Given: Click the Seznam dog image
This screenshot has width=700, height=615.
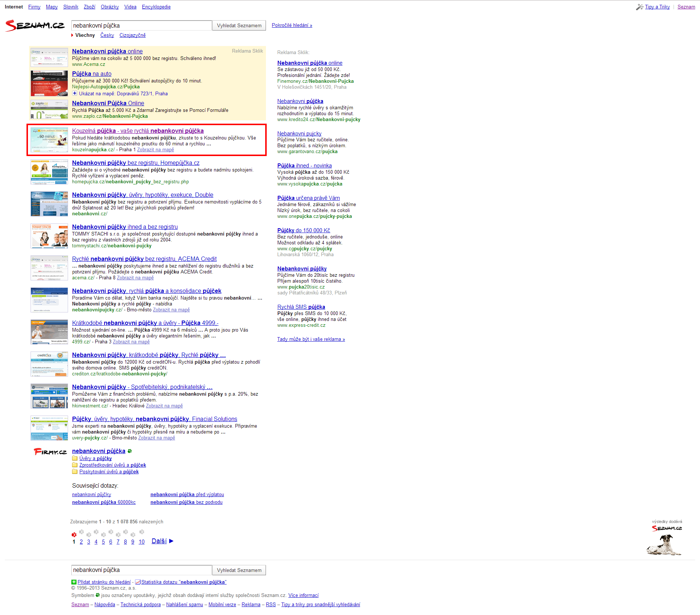Looking at the screenshot, I should [664, 545].
